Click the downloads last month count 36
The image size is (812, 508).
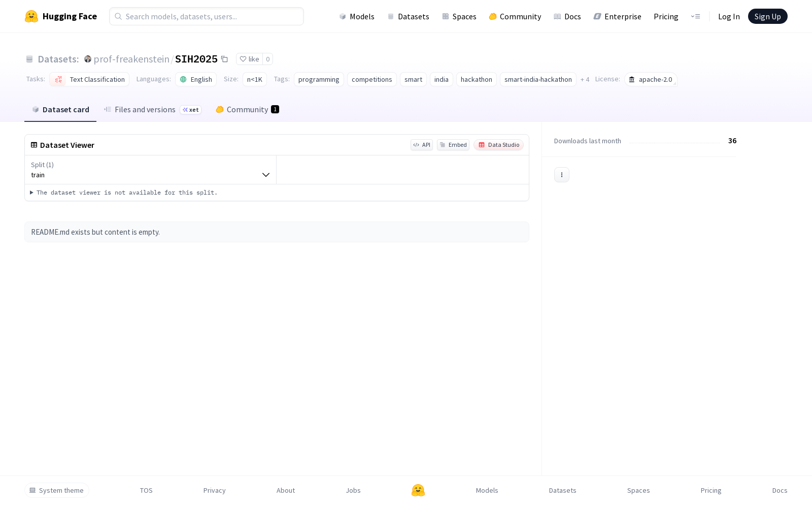click(x=732, y=141)
